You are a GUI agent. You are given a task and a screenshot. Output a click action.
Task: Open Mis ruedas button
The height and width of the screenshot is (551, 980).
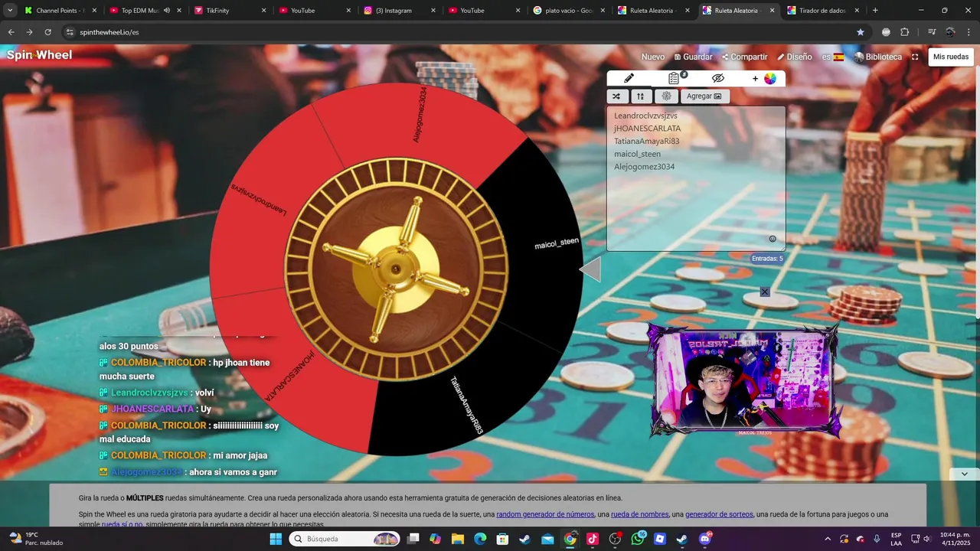(x=951, y=57)
